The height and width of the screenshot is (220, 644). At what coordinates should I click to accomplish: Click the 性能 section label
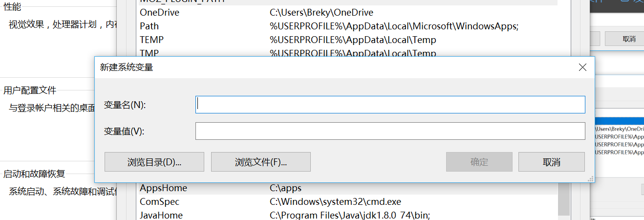tap(12, 7)
